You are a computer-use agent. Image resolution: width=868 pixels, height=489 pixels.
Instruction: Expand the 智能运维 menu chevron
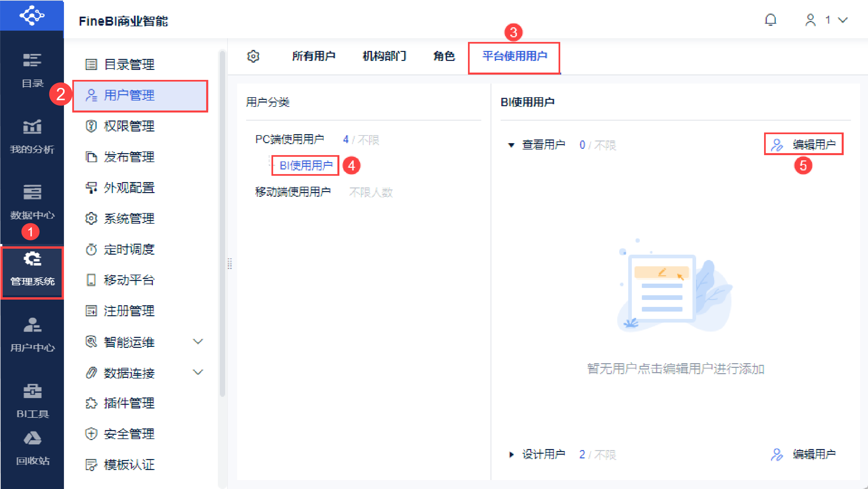pyautogui.click(x=198, y=342)
